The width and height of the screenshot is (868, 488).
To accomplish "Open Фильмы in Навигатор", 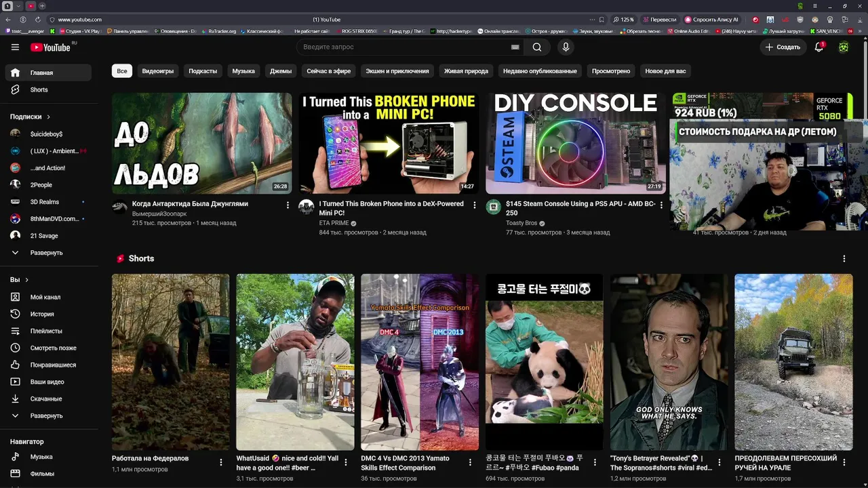I will pos(49,474).
